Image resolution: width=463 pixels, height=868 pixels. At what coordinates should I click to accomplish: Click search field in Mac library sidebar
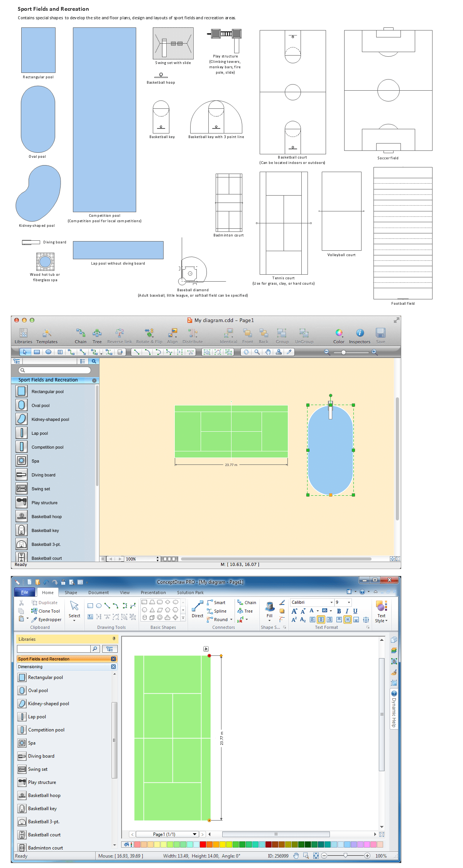[x=54, y=370]
